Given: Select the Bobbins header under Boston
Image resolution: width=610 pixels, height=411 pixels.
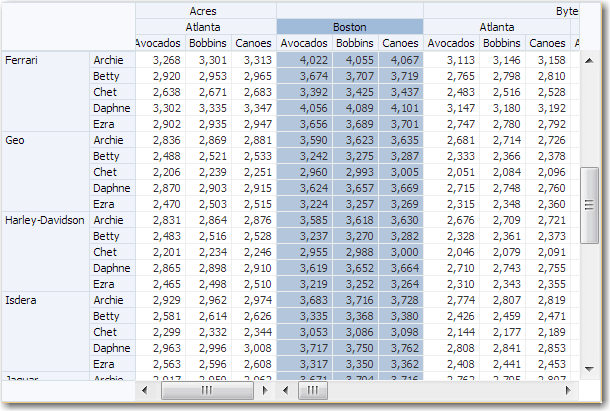Looking at the screenshot, I should (355, 43).
